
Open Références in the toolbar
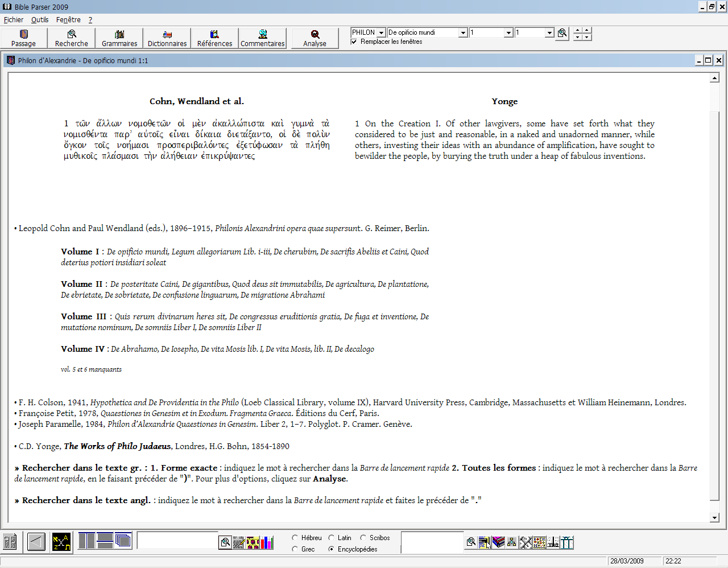[215, 38]
